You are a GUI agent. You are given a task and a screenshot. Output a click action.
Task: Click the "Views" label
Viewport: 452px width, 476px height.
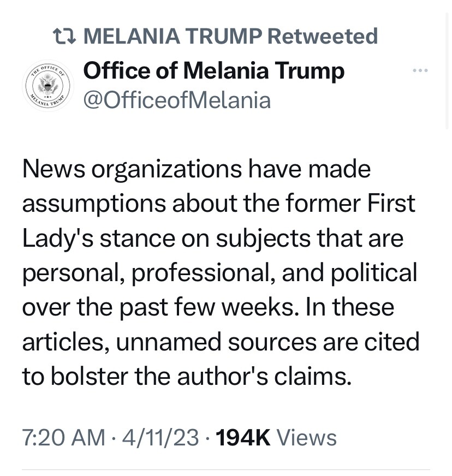click(x=307, y=437)
